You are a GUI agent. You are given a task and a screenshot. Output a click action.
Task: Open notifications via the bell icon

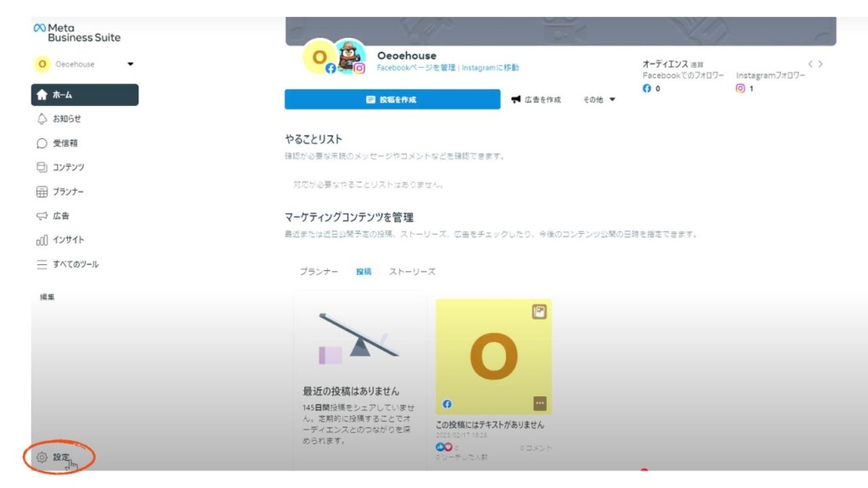click(x=42, y=119)
